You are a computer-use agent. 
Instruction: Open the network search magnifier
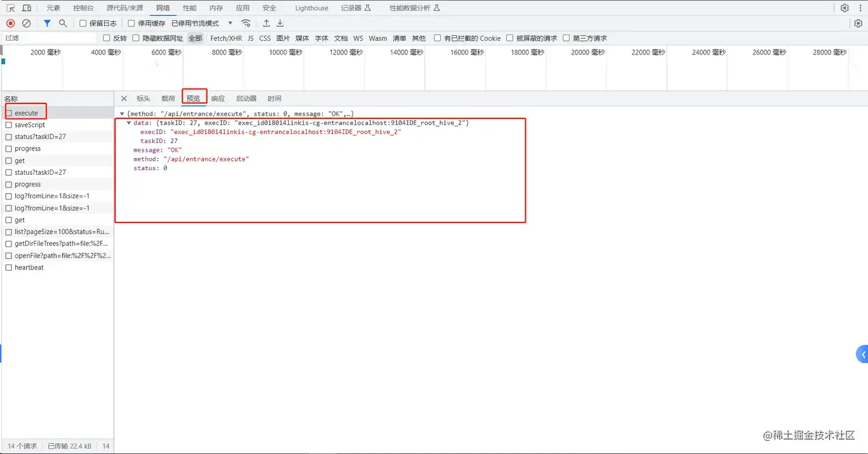point(63,23)
